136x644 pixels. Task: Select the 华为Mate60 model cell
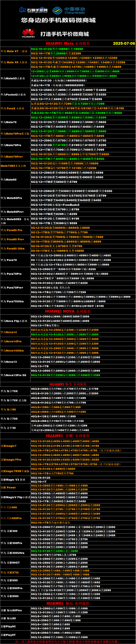(x=15, y=179)
